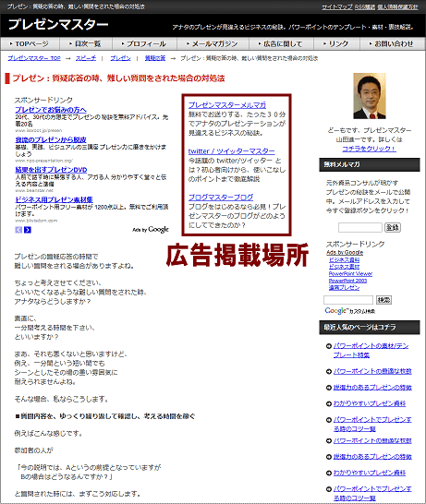The height and width of the screenshot is (504, 426).
Task: Click the 検索 button beside the search box
Action: click(x=383, y=300)
